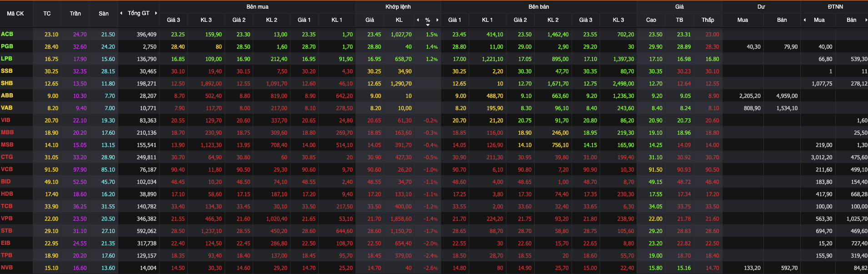This screenshot has width=868, height=274.
Task: Click the Giá 1 header under Bên bán
Action: [454, 20]
